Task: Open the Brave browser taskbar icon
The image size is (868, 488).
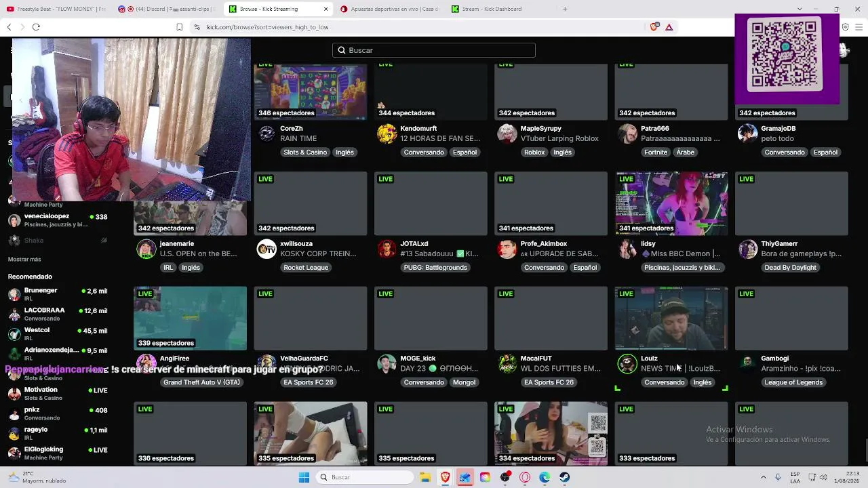Action: coord(445,477)
